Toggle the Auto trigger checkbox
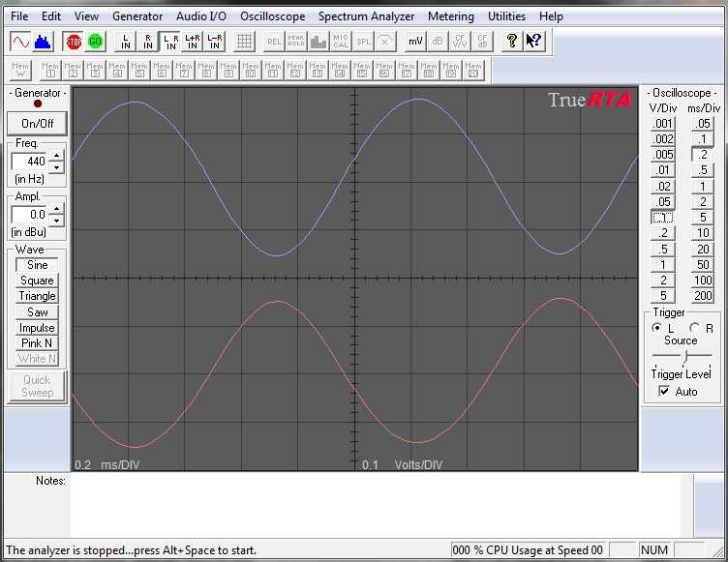Viewport: 728px width, 562px height. (x=664, y=391)
